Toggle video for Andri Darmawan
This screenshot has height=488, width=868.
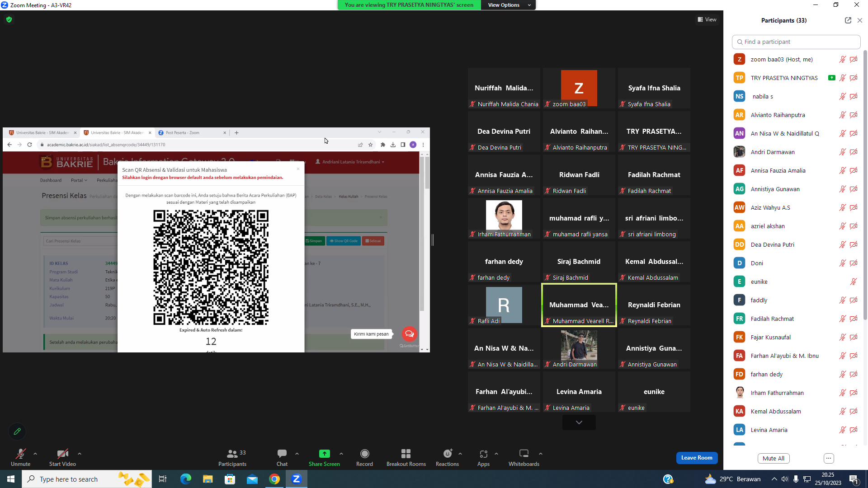854,152
